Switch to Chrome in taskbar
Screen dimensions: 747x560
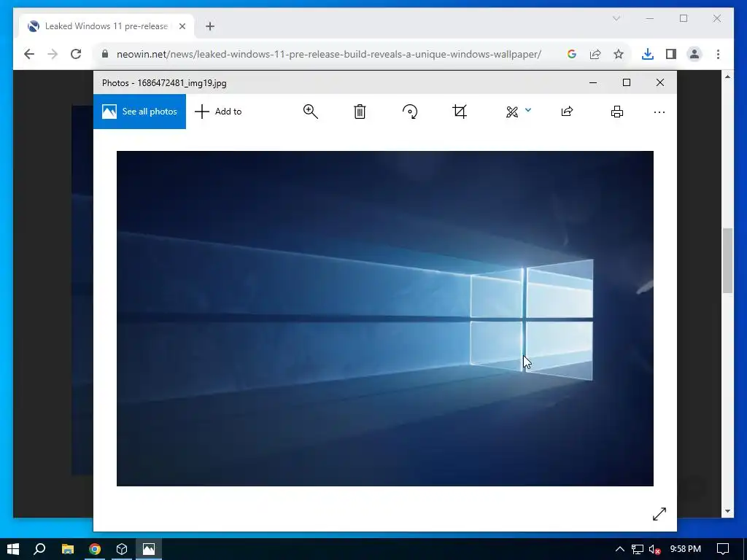(95, 549)
